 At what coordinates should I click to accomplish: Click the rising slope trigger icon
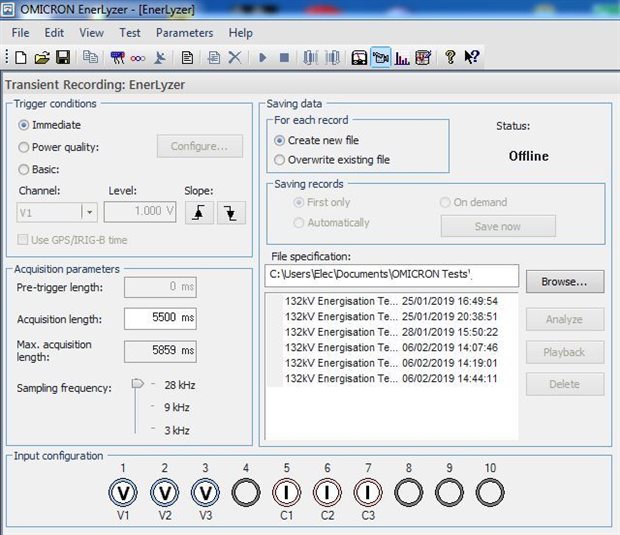(198, 212)
